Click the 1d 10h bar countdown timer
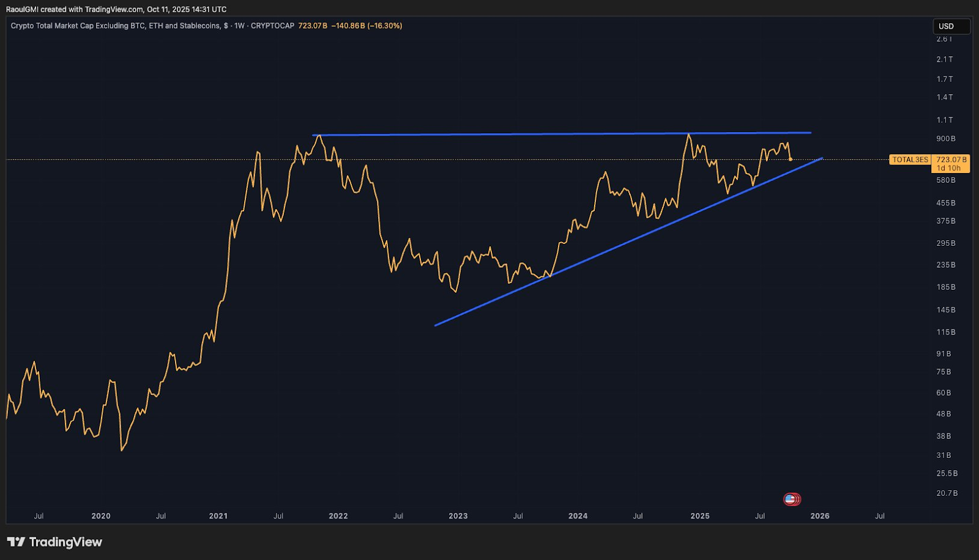 [948, 168]
